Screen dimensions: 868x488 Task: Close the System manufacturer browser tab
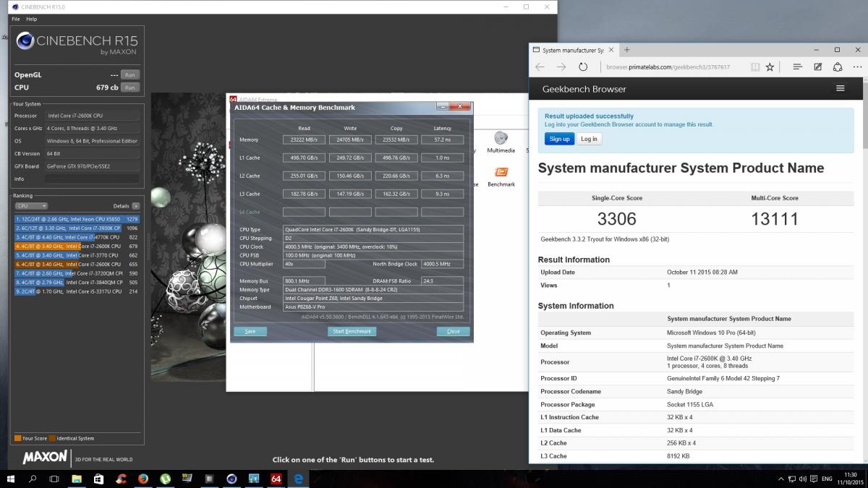[x=611, y=50]
